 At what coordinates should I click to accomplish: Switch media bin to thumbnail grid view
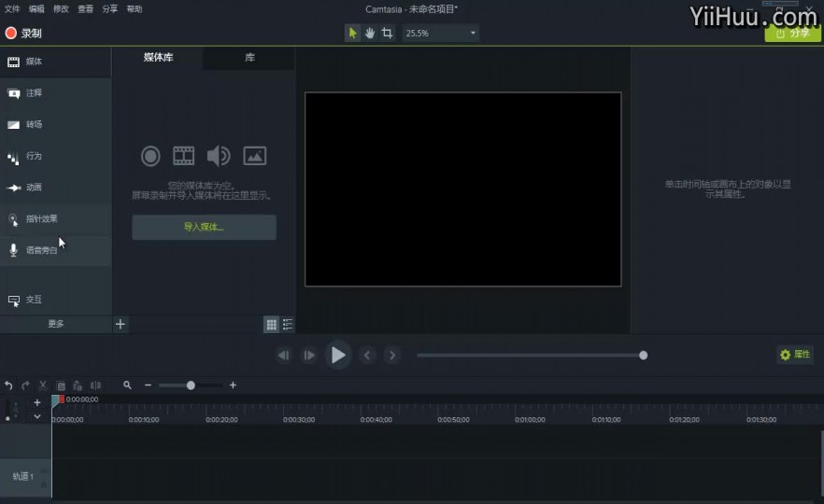pos(271,325)
